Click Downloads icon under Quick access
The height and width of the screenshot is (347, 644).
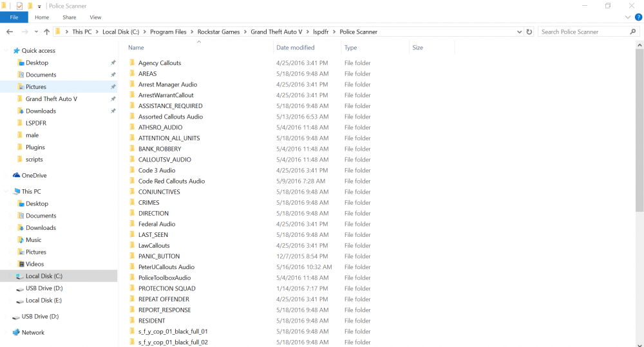pyautogui.click(x=21, y=111)
